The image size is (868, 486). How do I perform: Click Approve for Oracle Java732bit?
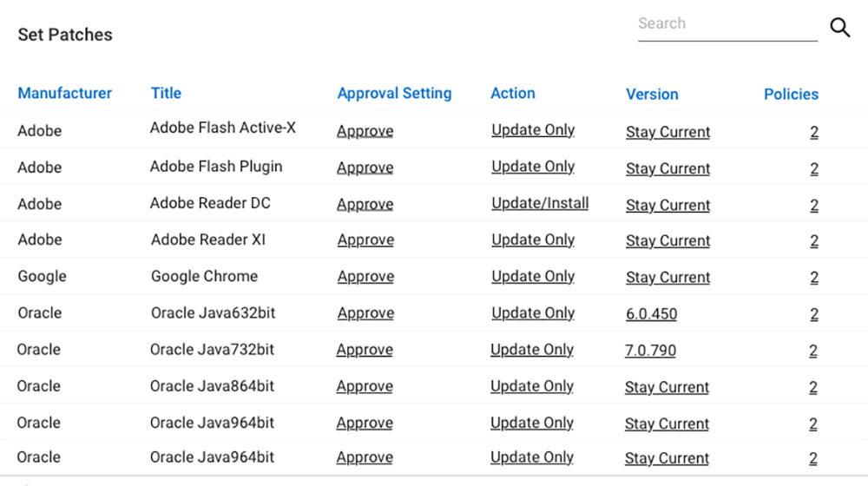pyautogui.click(x=364, y=350)
